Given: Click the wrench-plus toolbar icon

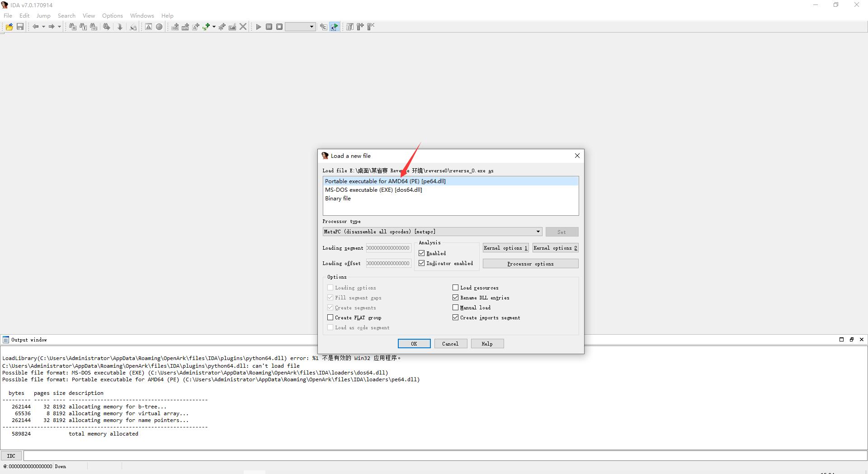Looking at the screenshot, I should pos(360,27).
